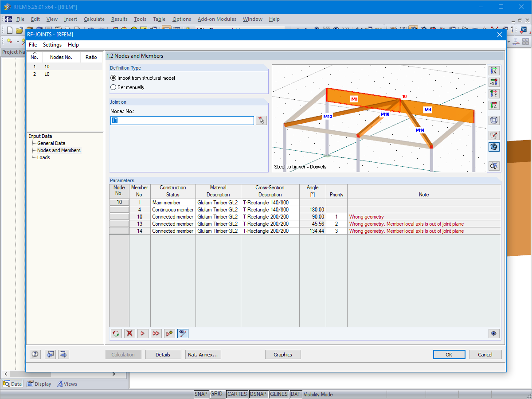Toggle SNAP mode in the status bar
The width and height of the screenshot is (532, 399).
(201, 394)
